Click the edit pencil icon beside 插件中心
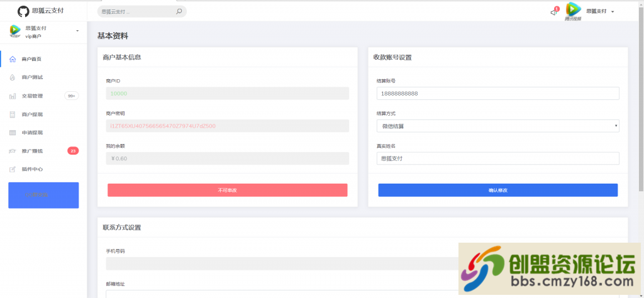The image size is (644, 298). click(x=13, y=169)
